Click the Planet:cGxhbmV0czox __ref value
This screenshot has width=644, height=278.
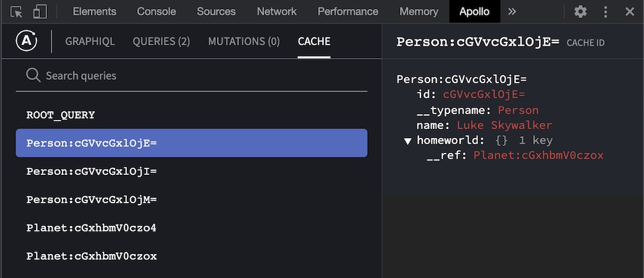click(x=538, y=155)
